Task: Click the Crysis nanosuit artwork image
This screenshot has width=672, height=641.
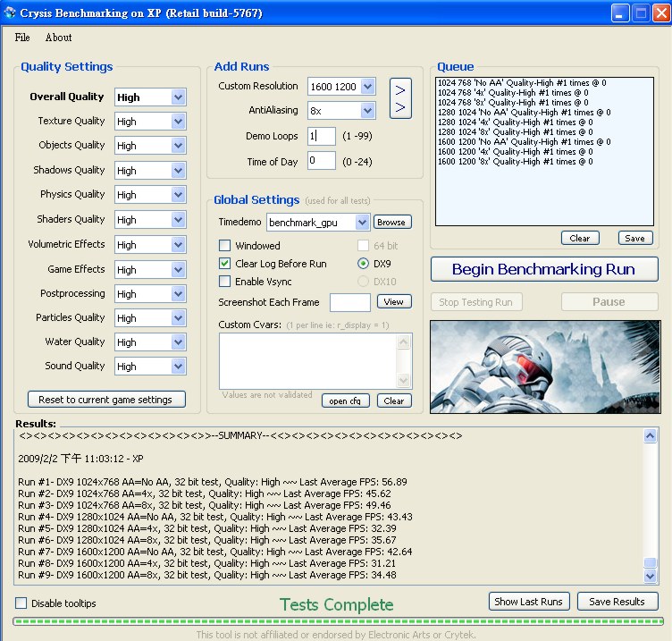Action: 545,367
